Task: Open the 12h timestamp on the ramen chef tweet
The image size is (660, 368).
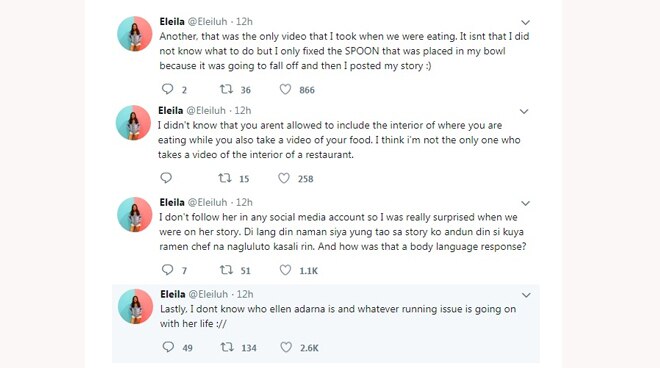Action: [x=244, y=203]
